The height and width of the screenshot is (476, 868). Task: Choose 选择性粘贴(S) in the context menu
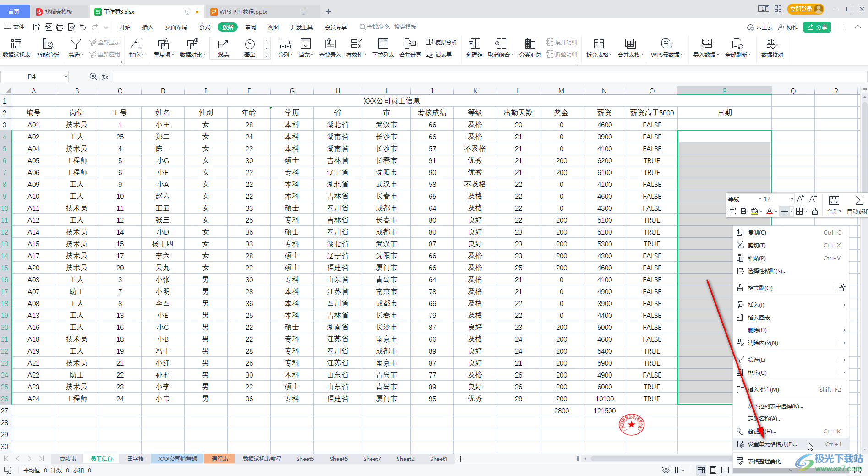point(791,271)
